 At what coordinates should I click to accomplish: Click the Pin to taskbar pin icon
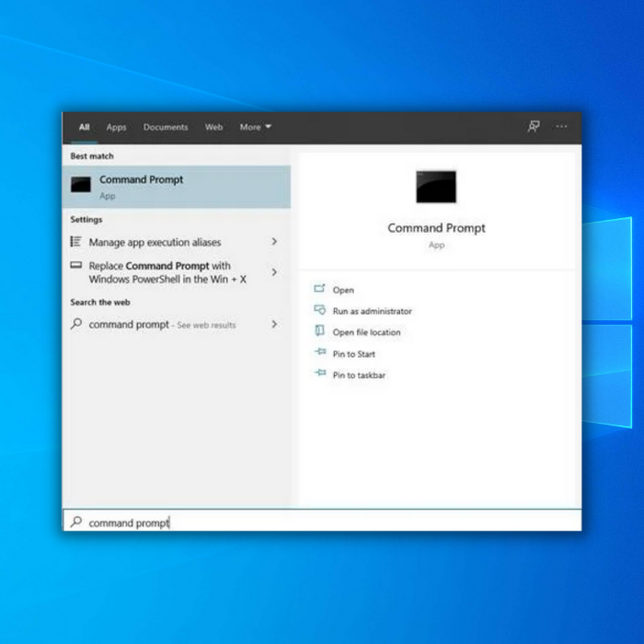coord(320,373)
